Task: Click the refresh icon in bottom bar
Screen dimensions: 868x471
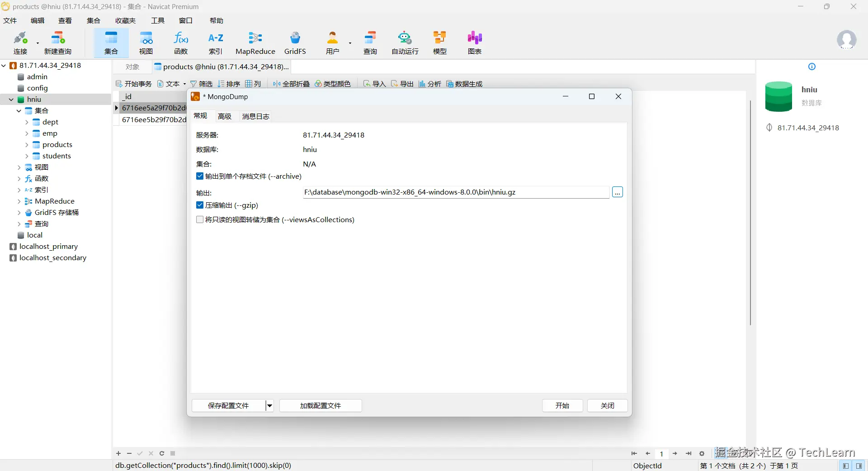Action: (x=162, y=453)
